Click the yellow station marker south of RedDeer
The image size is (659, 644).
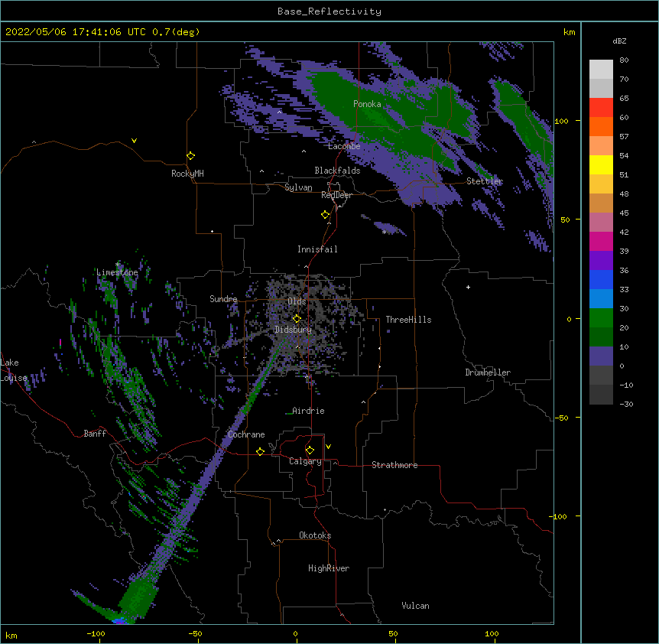pyautogui.click(x=326, y=215)
